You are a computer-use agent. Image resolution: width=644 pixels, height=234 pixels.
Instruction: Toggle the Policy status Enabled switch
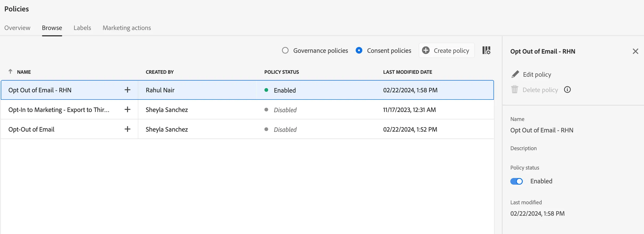[x=516, y=181]
